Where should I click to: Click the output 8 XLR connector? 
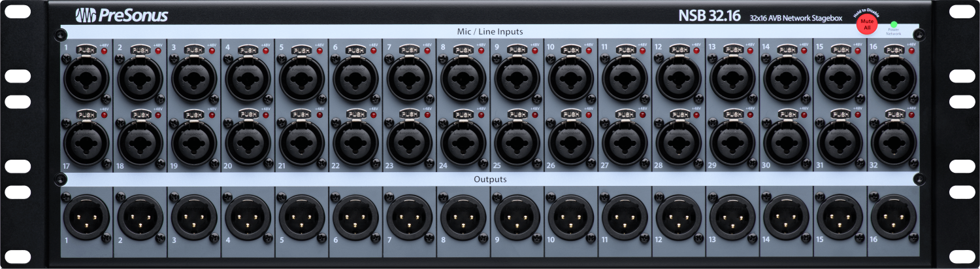(464, 217)
